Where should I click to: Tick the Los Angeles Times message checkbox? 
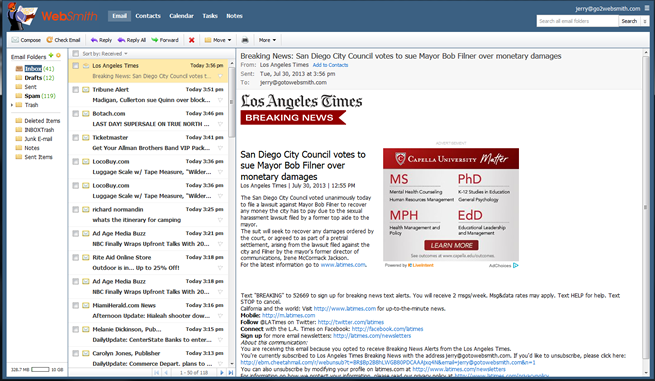click(x=76, y=66)
